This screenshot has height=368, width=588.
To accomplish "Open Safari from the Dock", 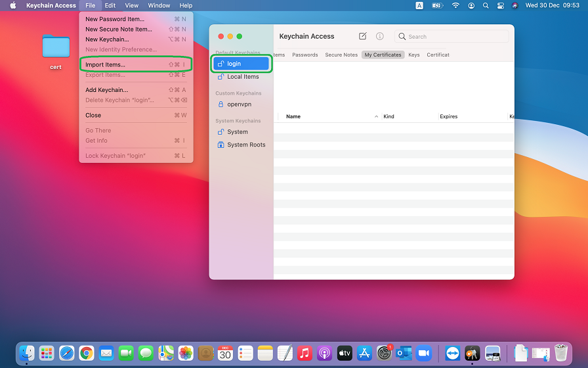I will (x=66, y=353).
